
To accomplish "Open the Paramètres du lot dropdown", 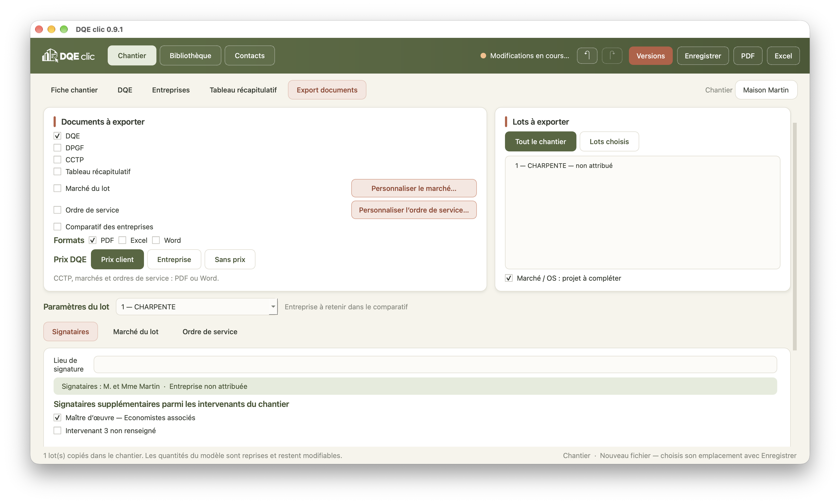I will tap(197, 307).
